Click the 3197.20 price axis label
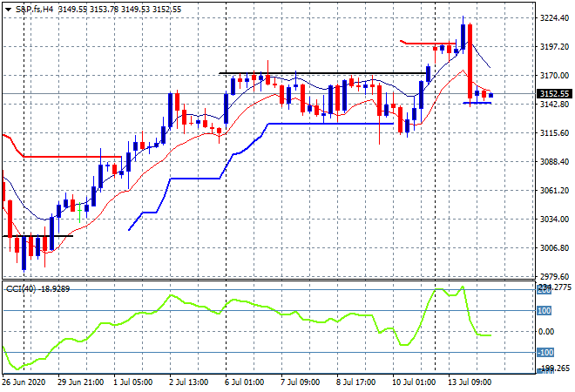The image size is (575, 392). point(554,46)
